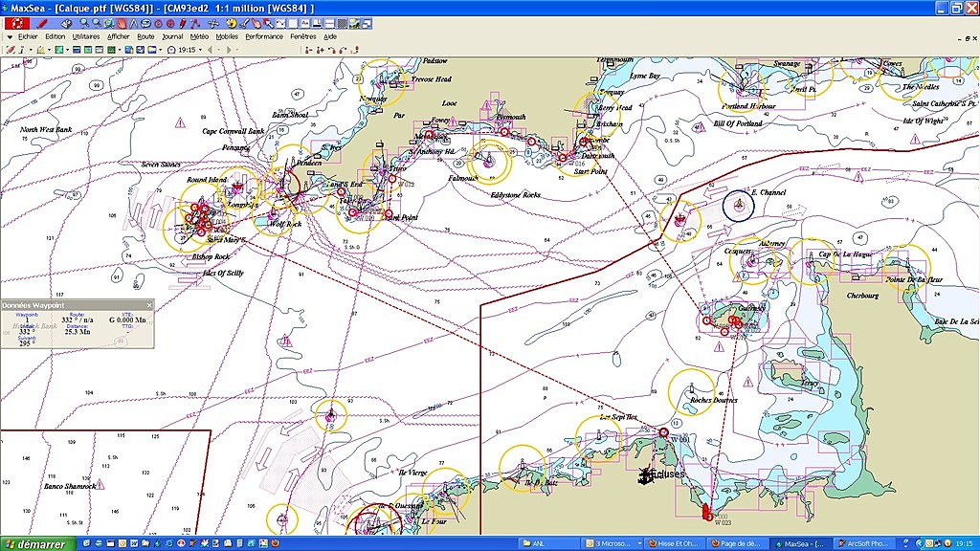
Task: Click the red mobile plus icon at toolbar right
Action: coord(321,50)
